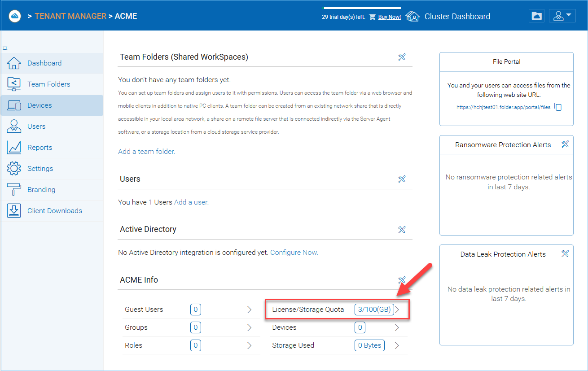Expand Groups row chevron
This screenshot has width=588, height=371.
(x=250, y=327)
